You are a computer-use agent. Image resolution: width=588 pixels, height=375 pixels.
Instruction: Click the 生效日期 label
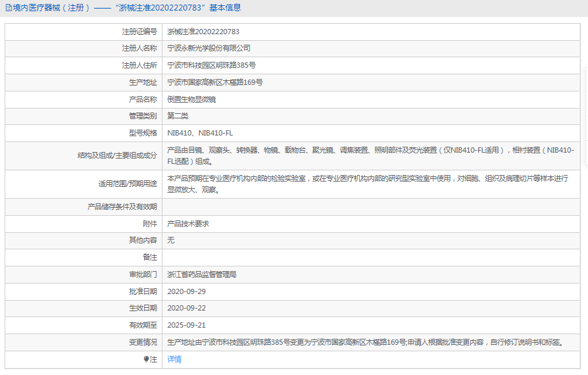point(143,308)
